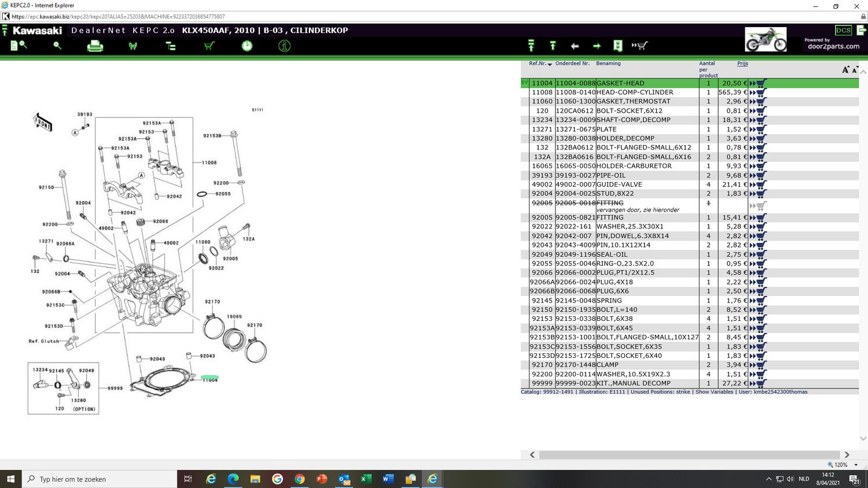Click the logout icon at top right

[861, 30]
